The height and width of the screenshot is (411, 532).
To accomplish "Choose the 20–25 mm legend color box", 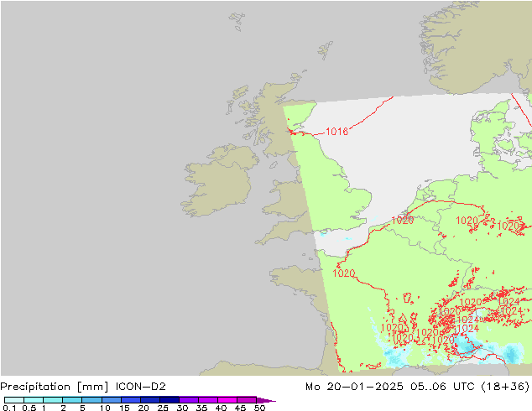I will click(x=149, y=400).
